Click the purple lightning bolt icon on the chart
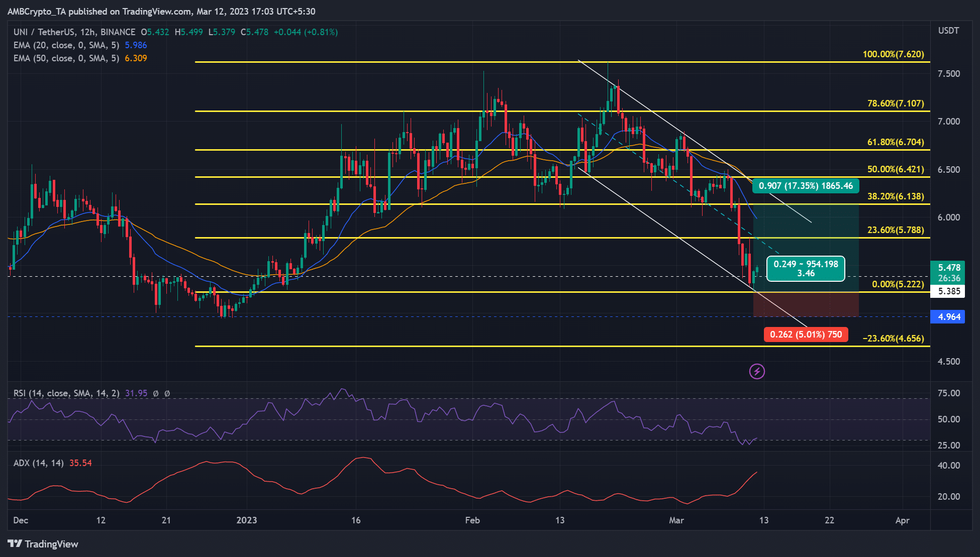The width and height of the screenshot is (980, 557). 757,371
